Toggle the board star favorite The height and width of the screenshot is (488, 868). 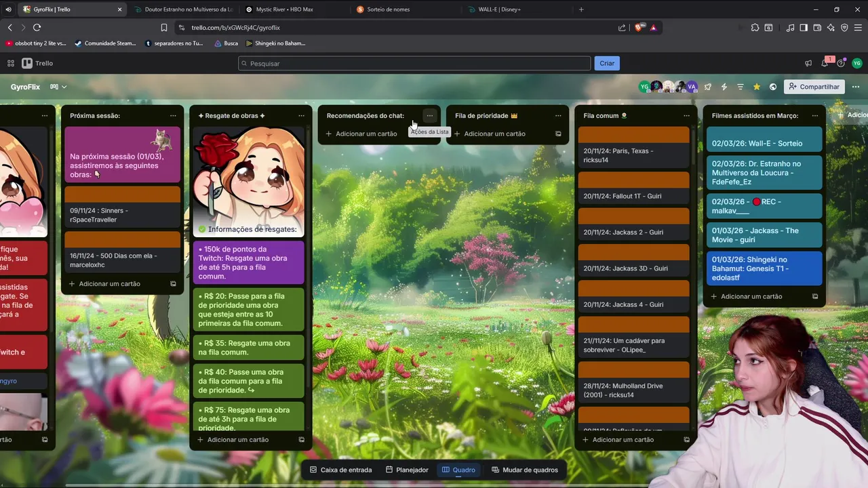coord(757,87)
